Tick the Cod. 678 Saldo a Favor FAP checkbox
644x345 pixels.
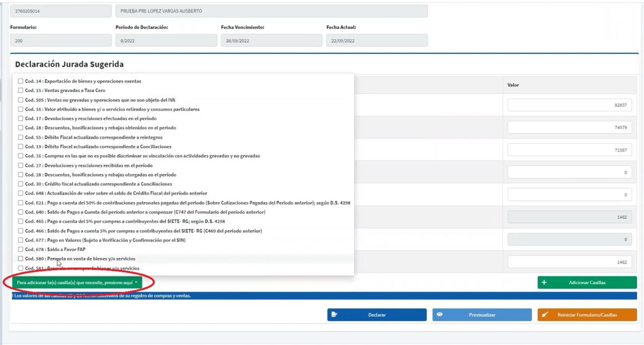[x=21, y=249]
